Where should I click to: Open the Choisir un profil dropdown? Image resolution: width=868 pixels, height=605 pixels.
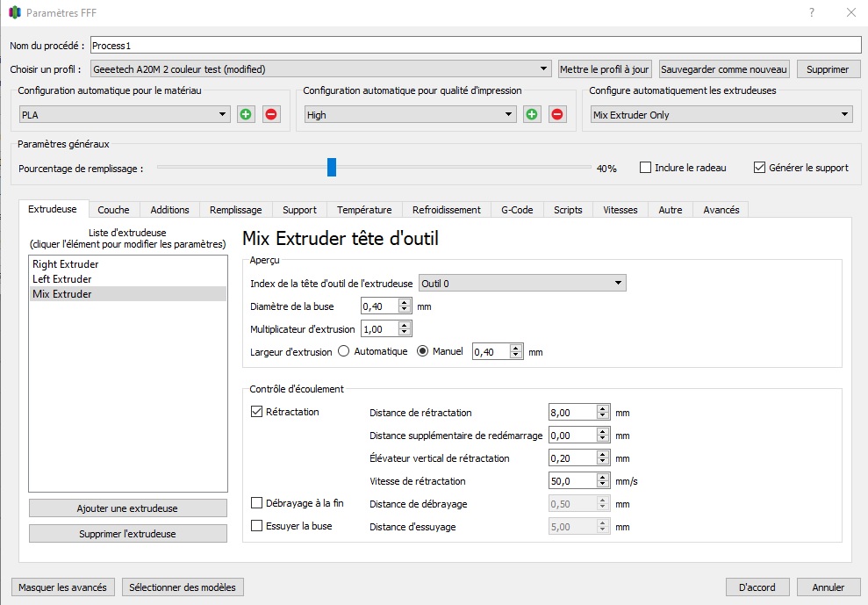pyautogui.click(x=321, y=69)
